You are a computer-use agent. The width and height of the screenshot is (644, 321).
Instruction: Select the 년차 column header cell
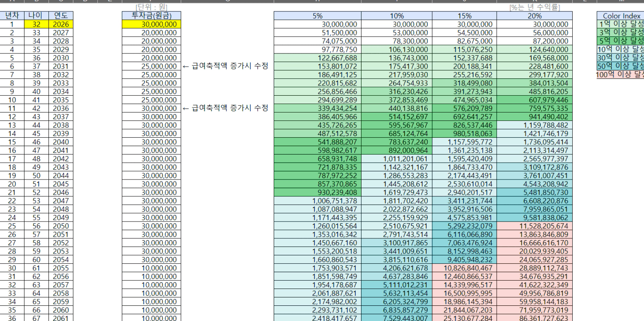coord(13,16)
